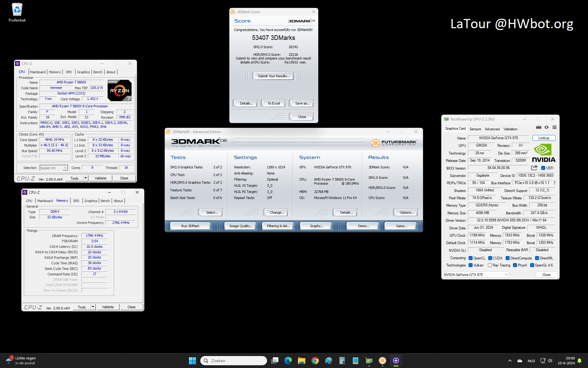Launch Microsoft Edge from taskbar
The image size is (588, 368).
click(288, 361)
